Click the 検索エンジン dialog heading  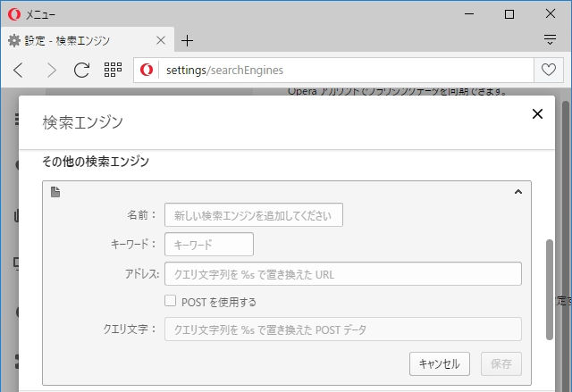pos(83,122)
